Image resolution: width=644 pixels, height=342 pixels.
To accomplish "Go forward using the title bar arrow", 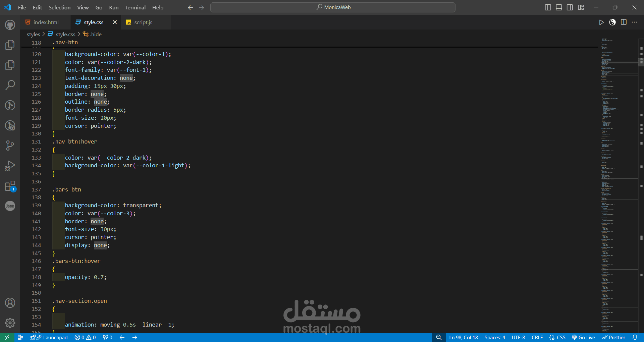I will click(202, 7).
